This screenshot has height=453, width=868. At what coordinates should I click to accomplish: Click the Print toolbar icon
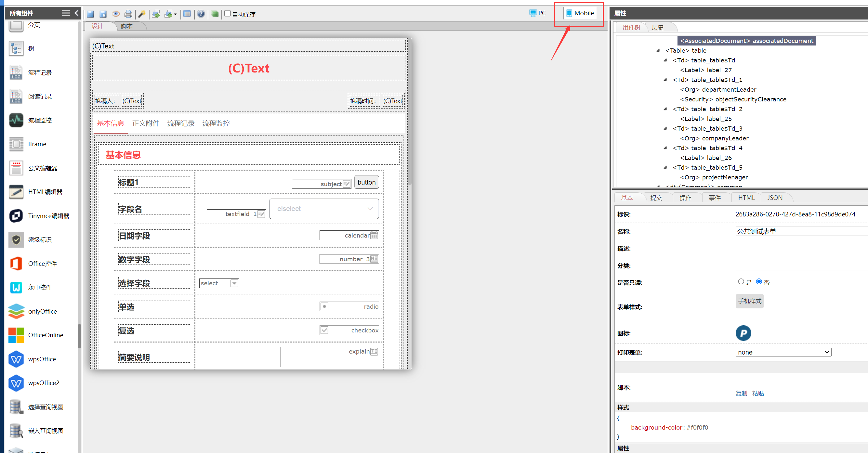click(128, 14)
